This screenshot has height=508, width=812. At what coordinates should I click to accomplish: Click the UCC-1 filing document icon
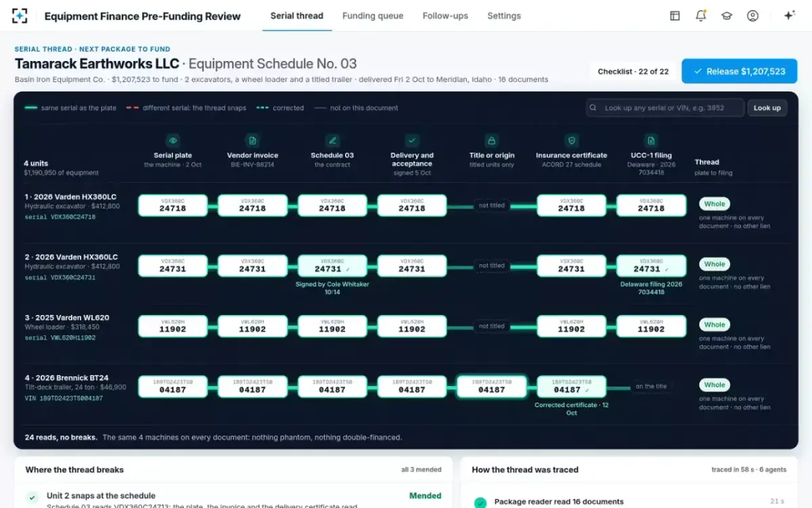(x=651, y=141)
